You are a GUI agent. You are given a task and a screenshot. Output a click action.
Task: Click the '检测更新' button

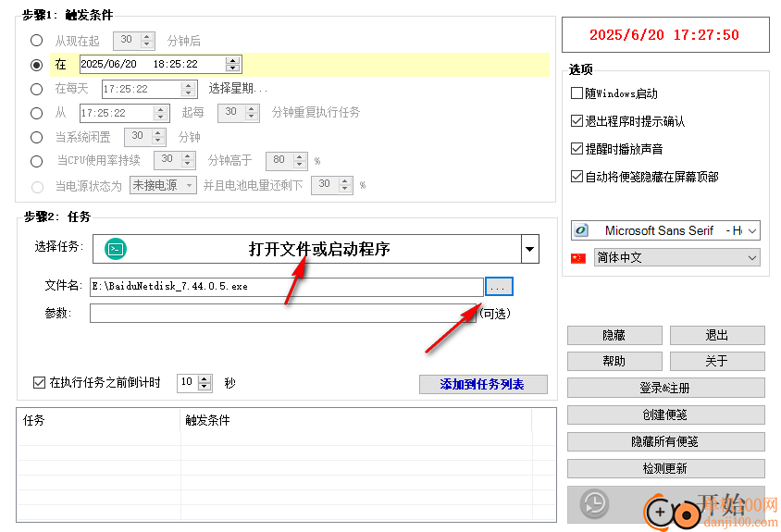(x=665, y=468)
